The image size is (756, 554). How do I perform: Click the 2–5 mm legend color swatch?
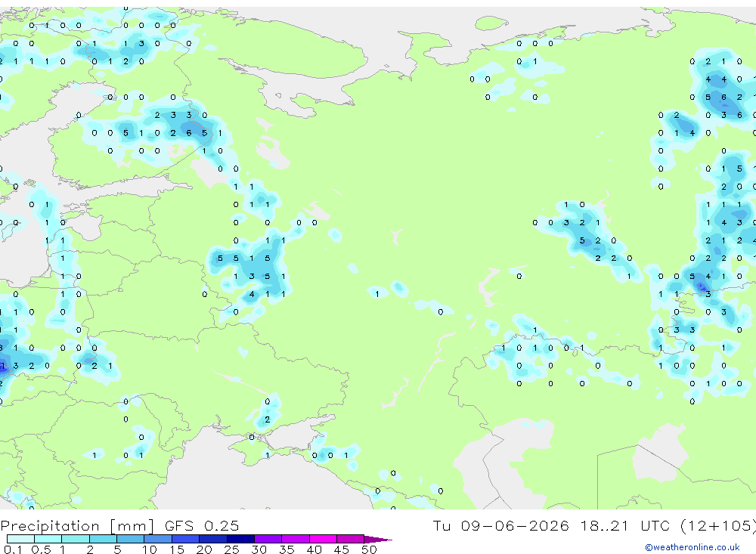(x=103, y=539)
